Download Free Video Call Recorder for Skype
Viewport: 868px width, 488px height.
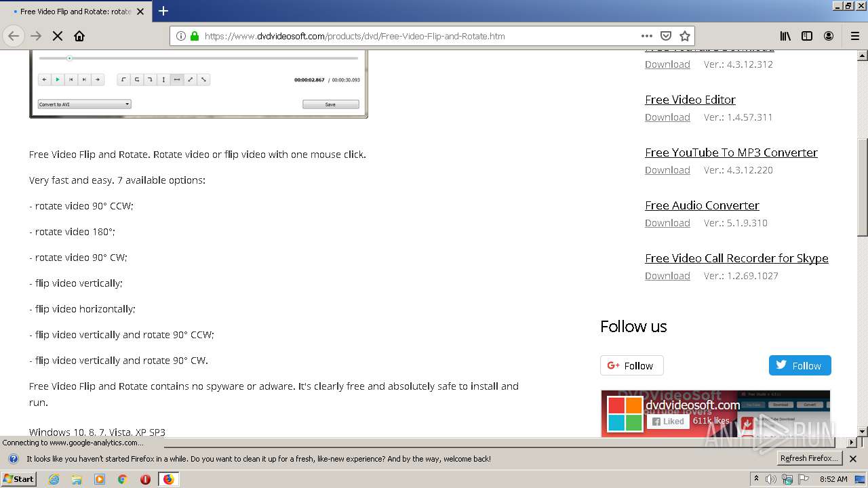(x=667, y=276)
